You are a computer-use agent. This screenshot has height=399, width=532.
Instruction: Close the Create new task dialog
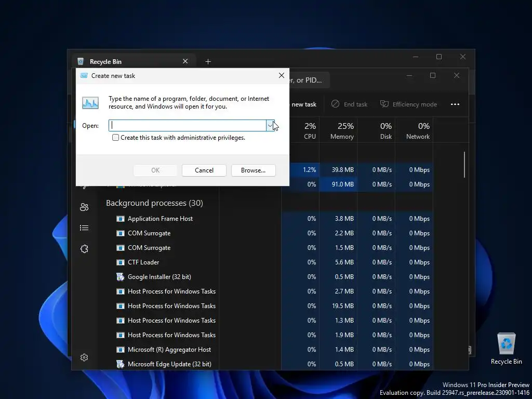[281, 75]
